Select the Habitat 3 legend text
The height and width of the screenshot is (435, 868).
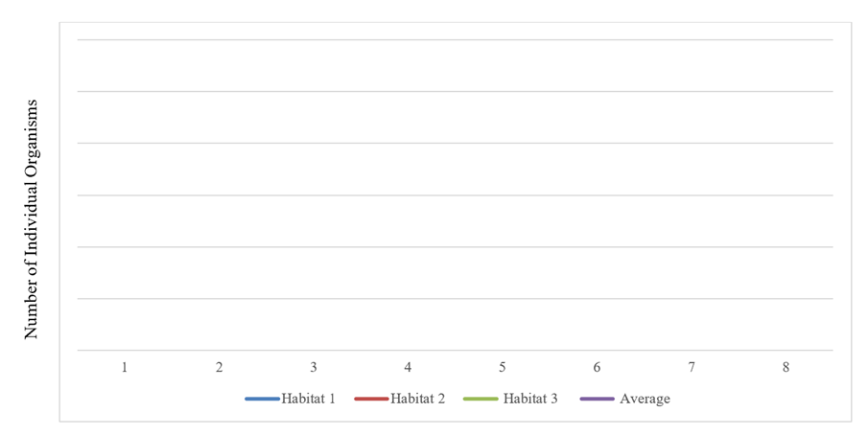pos(529,399)
